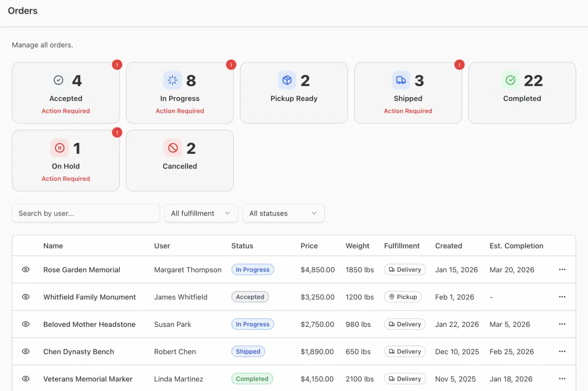
Task: Select the Pickup badge for James Whitfield's order
Action: click(403, 296)
